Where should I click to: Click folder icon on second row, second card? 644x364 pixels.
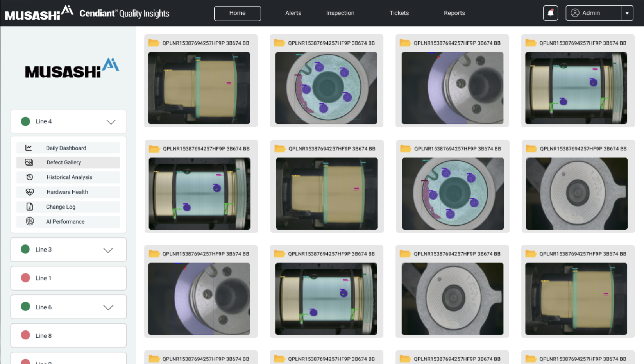pos(280,149)
